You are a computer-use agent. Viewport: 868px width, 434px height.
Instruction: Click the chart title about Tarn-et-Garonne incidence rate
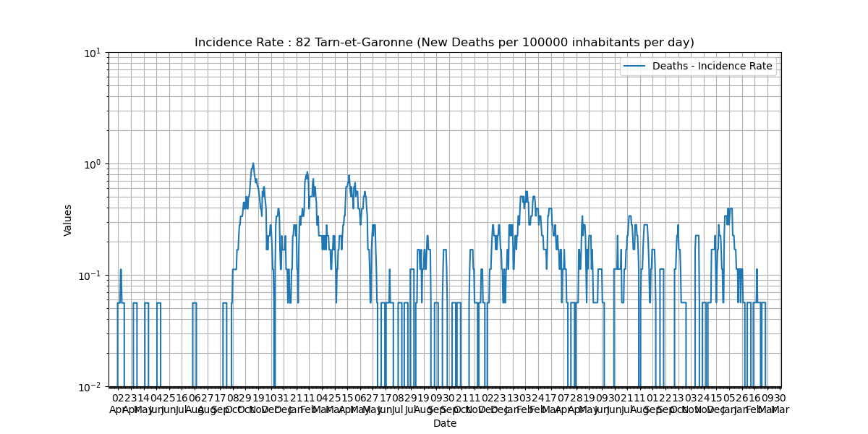[444, 43]
